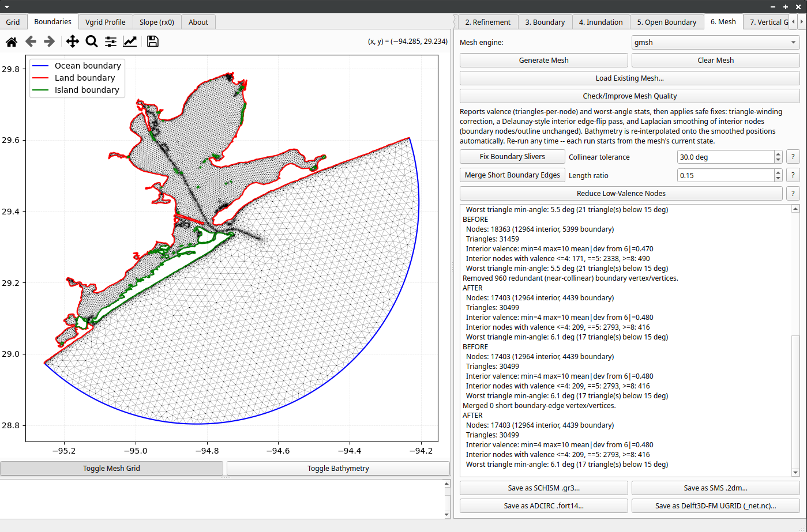Go forward to next plot view
807x532 pixels.
pos(50,41)
